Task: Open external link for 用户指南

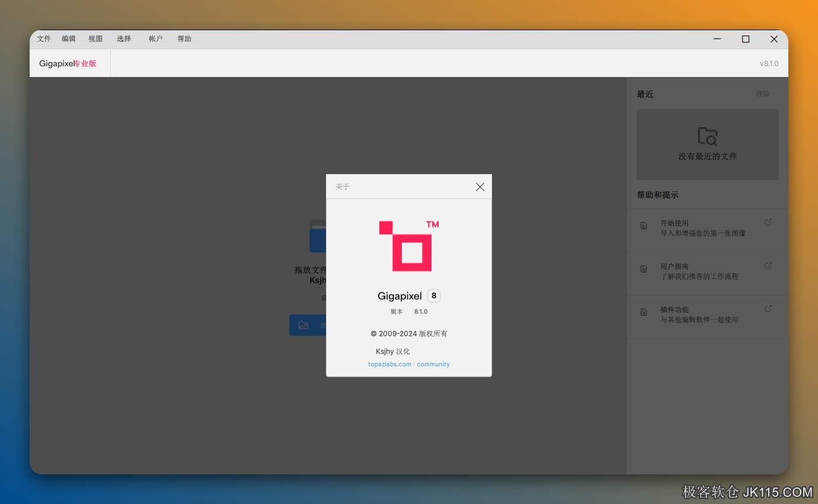Action: tap(768, 265)
